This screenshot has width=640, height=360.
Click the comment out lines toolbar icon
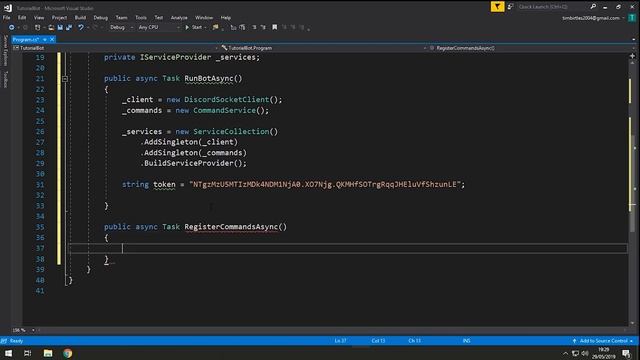[x=254, y=27]
